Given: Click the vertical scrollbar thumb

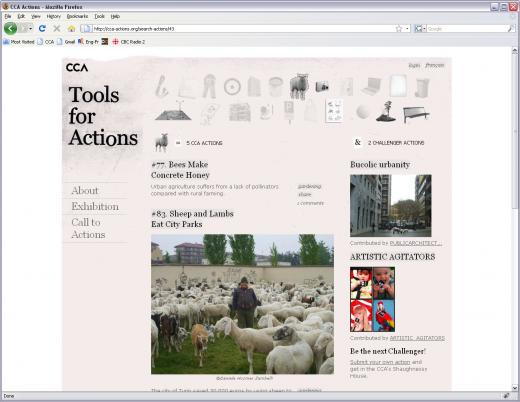Looking at the screenshot, I should click(515, 131).
